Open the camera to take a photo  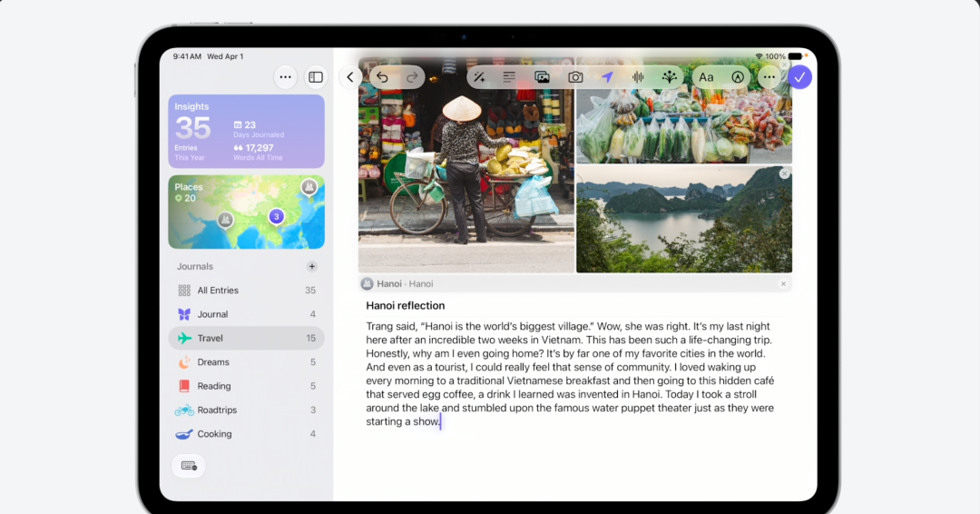click(575, 77)
